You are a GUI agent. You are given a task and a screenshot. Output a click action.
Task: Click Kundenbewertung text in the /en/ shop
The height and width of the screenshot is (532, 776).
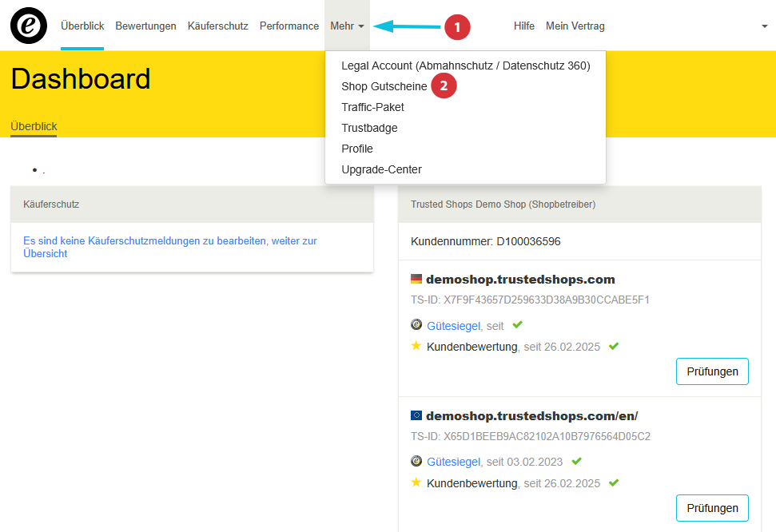(472, 483)
